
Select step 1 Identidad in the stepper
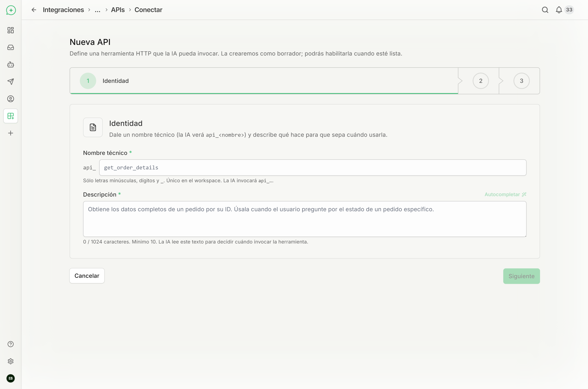point(264,81)
